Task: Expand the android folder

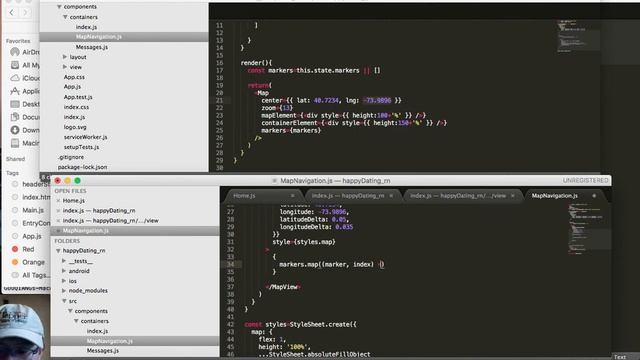Action: tap(64, 271)
